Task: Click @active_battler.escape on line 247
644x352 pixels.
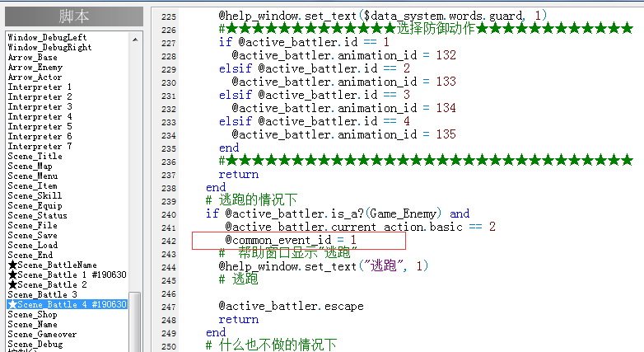Action: (292, 307)
